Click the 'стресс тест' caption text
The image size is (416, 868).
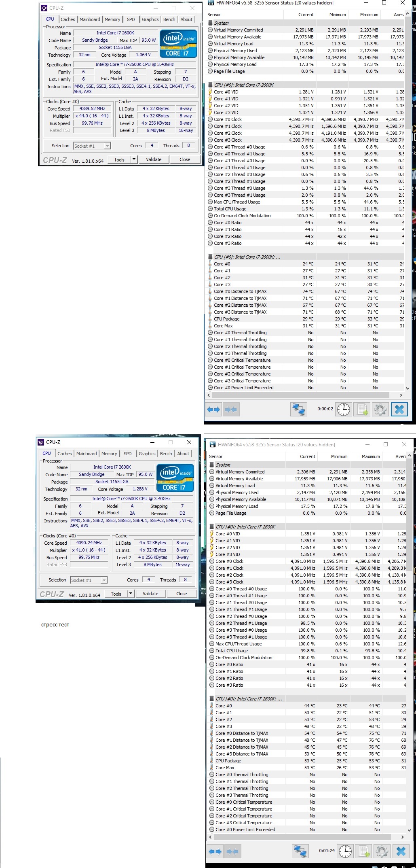click(55, 625)
